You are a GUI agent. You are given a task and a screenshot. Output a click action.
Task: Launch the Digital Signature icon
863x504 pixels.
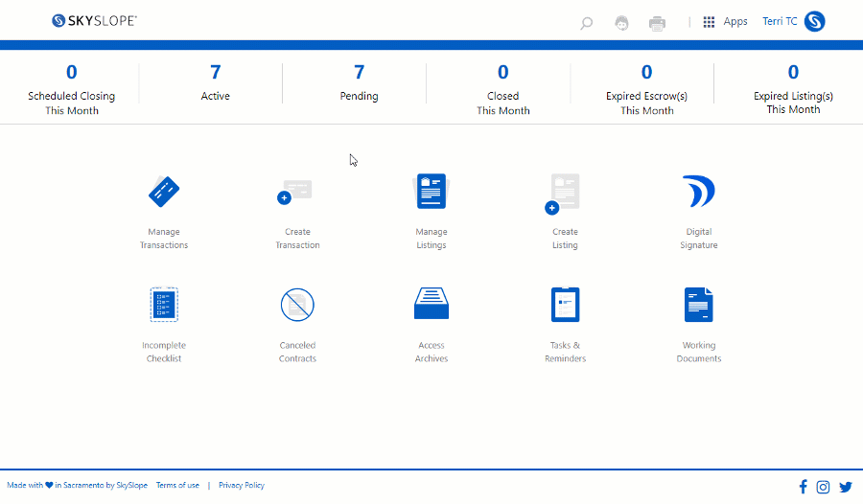[698, 191]
